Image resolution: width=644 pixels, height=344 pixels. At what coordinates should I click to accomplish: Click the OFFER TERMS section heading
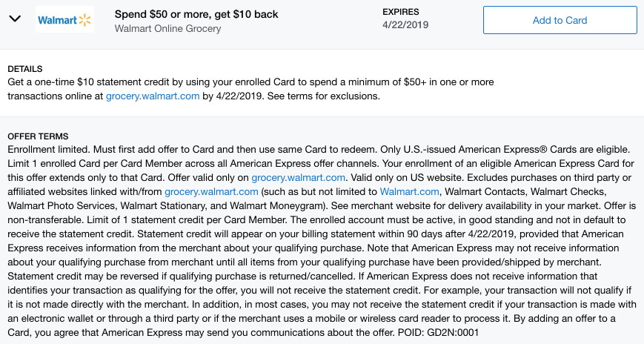click(37, 136)
